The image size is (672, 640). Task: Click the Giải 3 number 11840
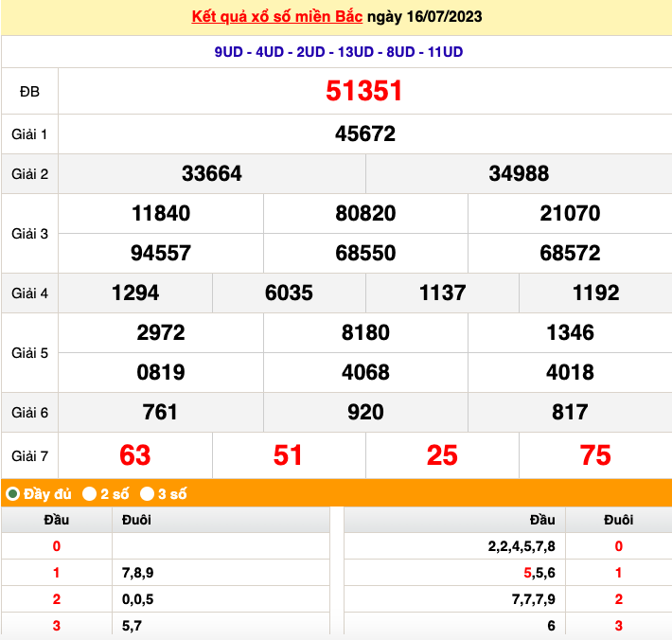coord(161,214)
